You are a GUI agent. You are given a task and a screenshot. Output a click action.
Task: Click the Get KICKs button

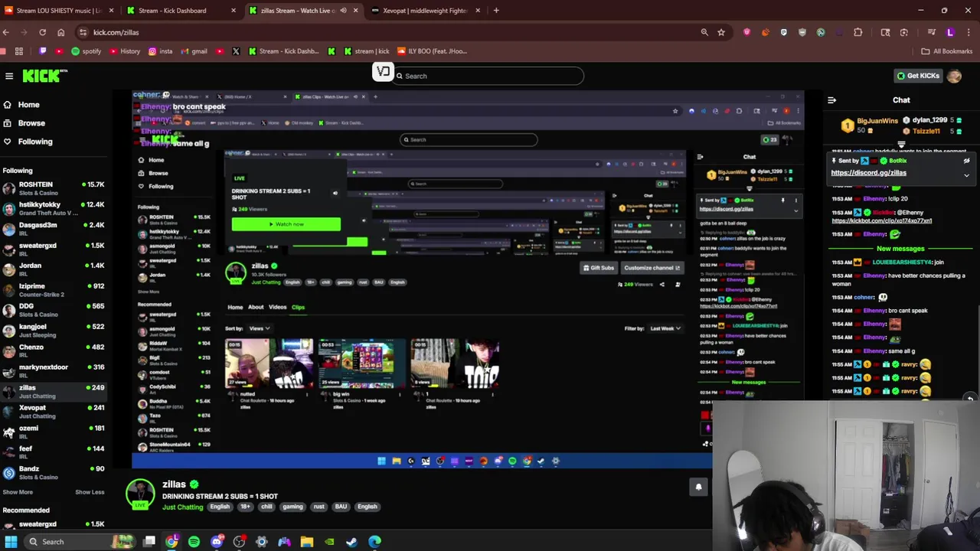pos(918,76)
